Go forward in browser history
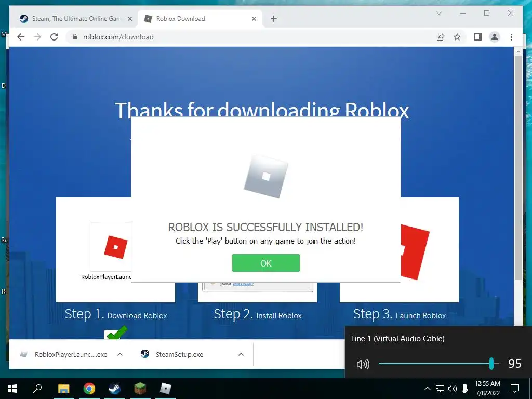Screen dimensions: 532x399 coord(37,37)
